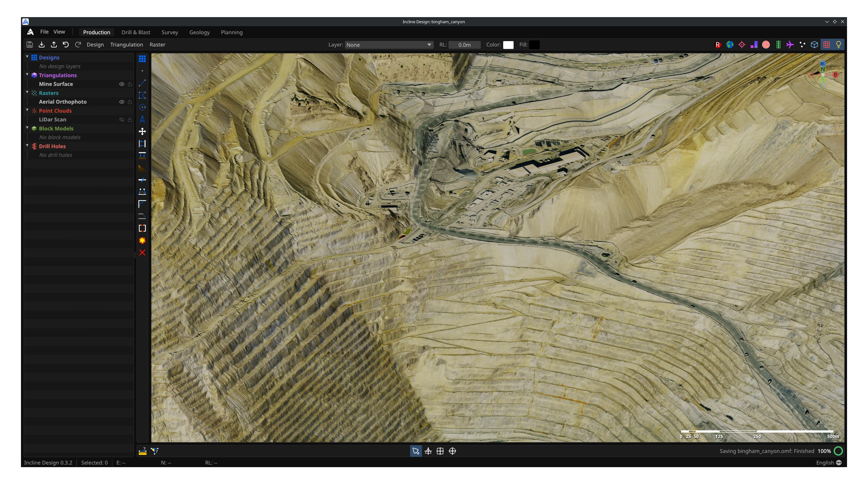Click the corner fillet curve tool
This screenshot has width=868, height=492.
[142, 204]
